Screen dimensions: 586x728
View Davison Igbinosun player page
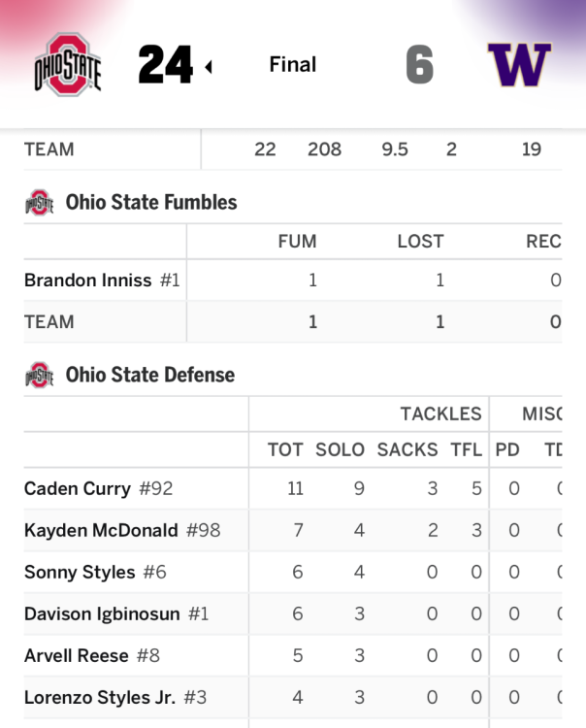(102, 613)
